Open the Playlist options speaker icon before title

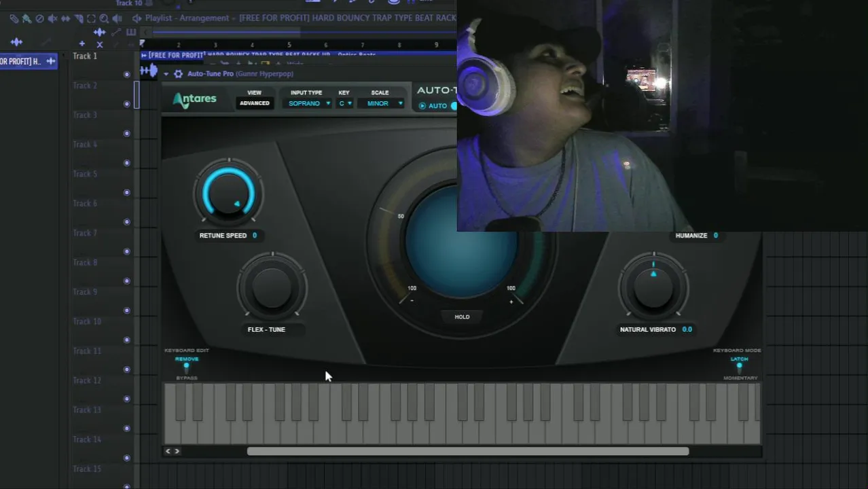click(x=137, y=18)
